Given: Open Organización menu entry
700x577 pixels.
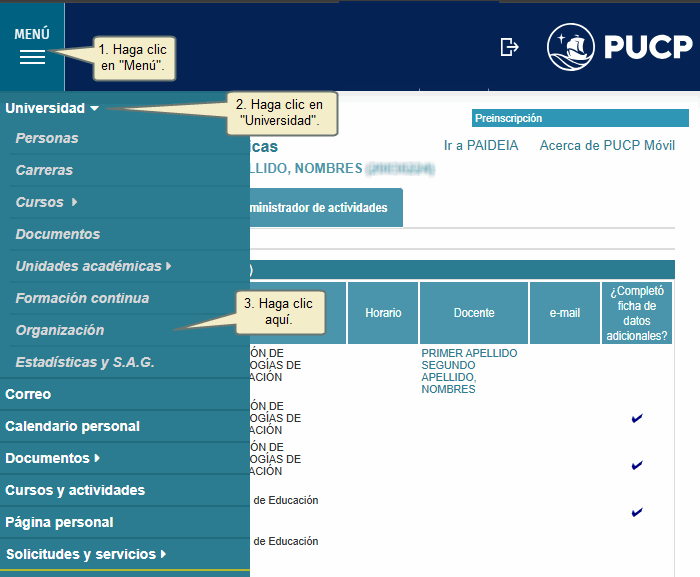Looking at the screenshot, I should (x=60, y=330).
